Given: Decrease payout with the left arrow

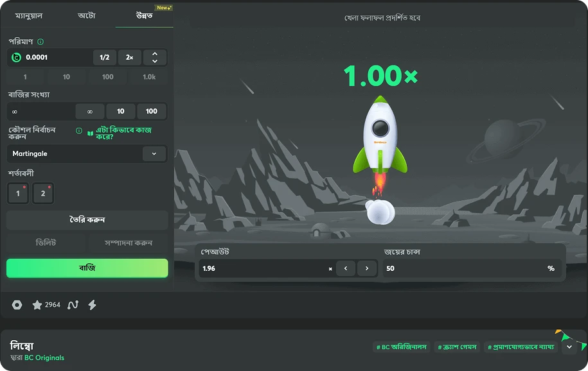Looking at the screenshot, I should point(346,268).
